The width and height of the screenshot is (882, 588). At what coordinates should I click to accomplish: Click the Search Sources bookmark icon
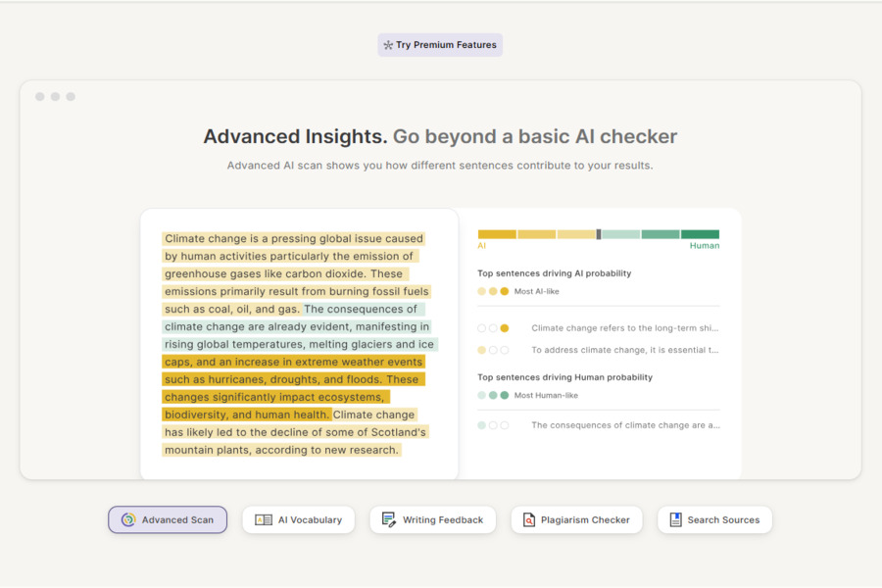tap(675, 520)
